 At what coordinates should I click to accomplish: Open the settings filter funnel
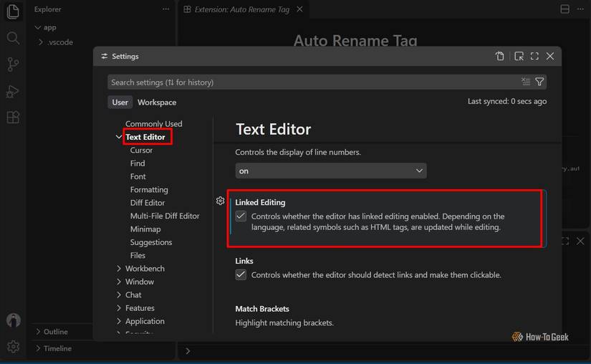tap(539, 82)
